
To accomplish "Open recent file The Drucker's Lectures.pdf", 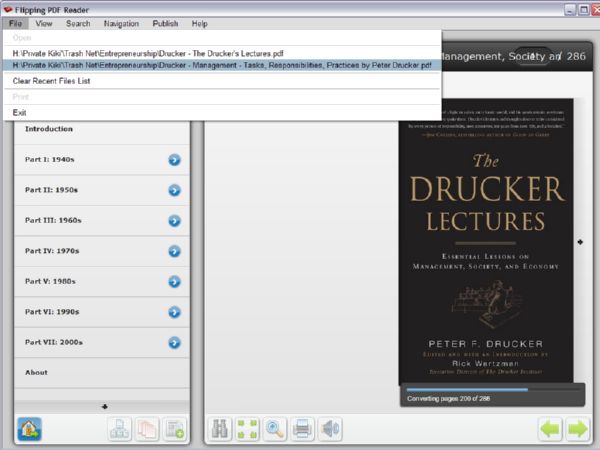I will click(x=222, y=53).
